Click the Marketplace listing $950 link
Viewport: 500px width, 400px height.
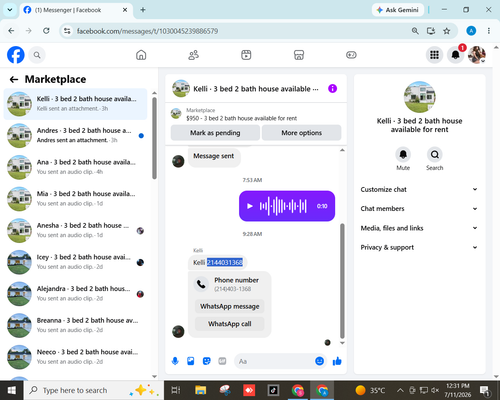(241, 118)
